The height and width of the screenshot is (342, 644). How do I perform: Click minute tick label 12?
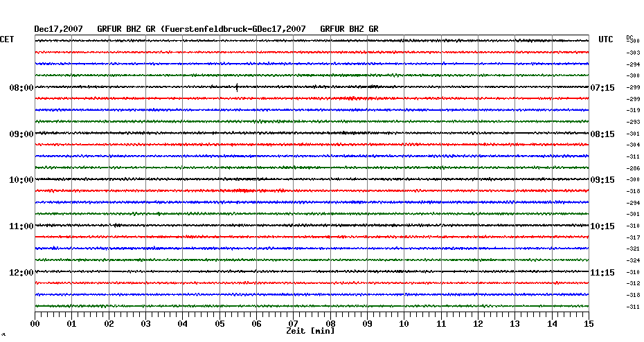pos(478,324)
